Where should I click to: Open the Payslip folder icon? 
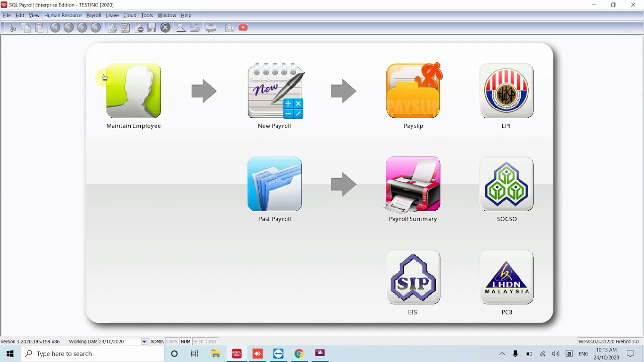(414, 90)
